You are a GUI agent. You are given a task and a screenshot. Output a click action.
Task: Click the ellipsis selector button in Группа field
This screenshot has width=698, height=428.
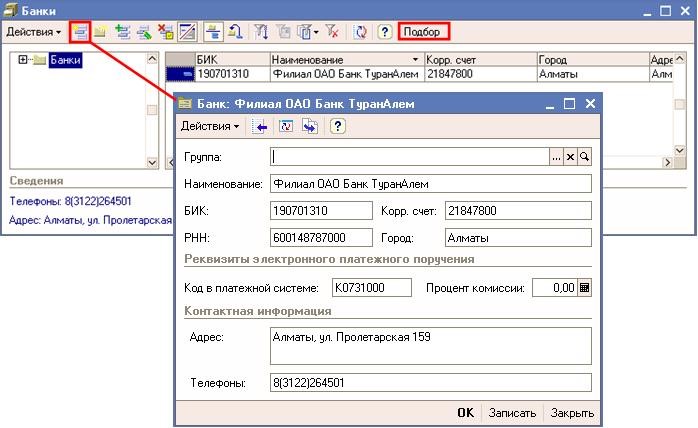[556, 157]
